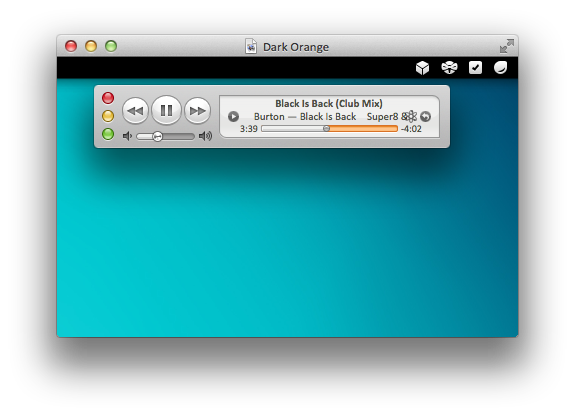Click the elapsed time 3:39

[249, 129]
